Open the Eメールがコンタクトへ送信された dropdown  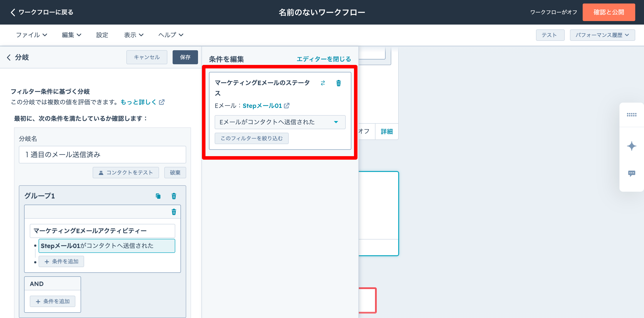(x=280, y=122)
